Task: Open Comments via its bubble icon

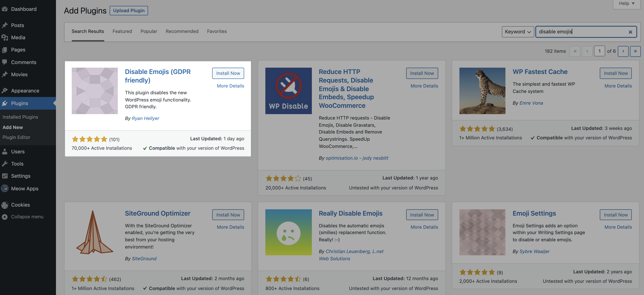Action: pyautogui.click(x=5, y=62)
